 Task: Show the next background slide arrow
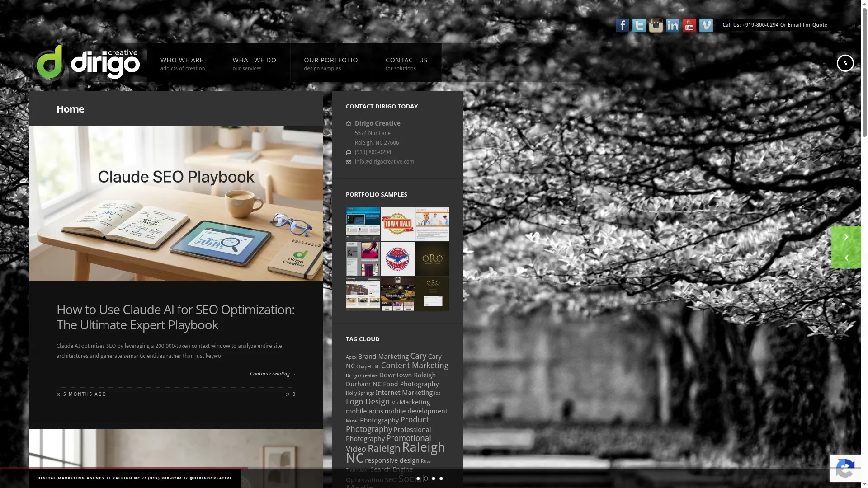[846, 237]
